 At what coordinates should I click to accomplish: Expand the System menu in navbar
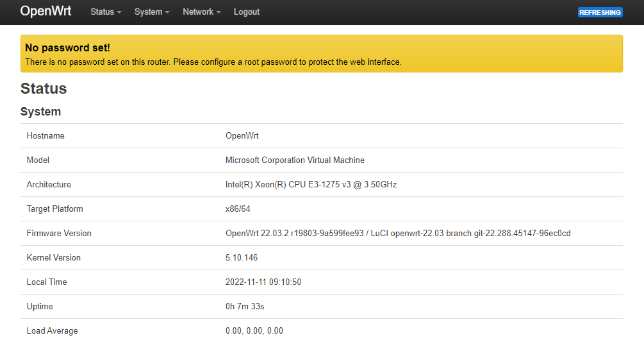tap(152, 12)
